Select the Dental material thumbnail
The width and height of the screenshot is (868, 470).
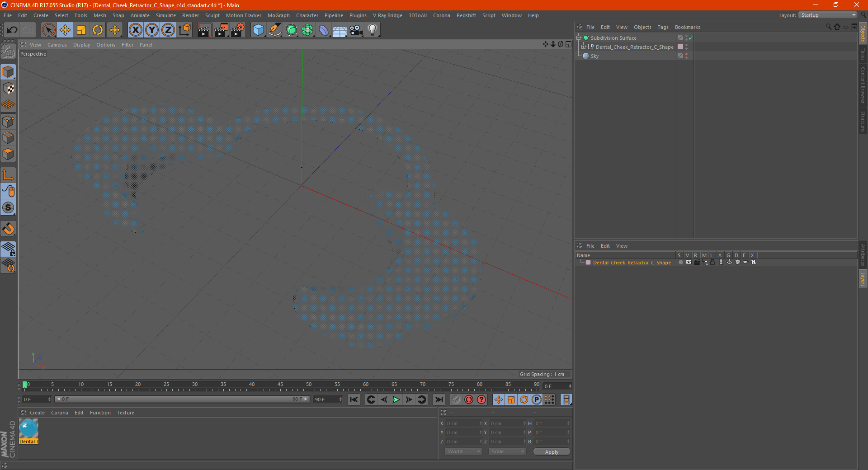[x=28, y=428]
